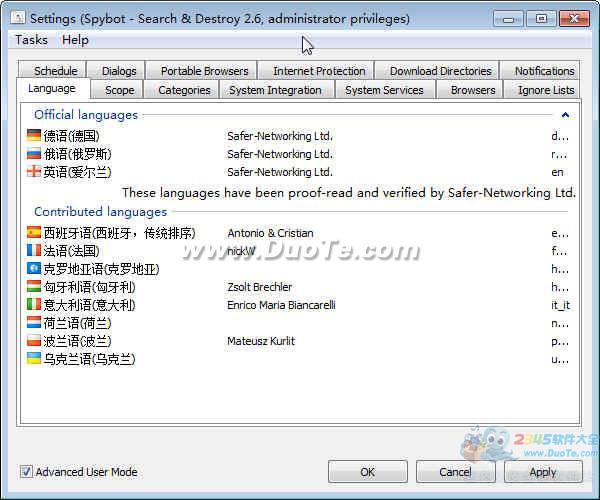Select the 克罗地亚语(克罗地亚) language row
This screenshot has height=500, width=600.
(298, 269)
